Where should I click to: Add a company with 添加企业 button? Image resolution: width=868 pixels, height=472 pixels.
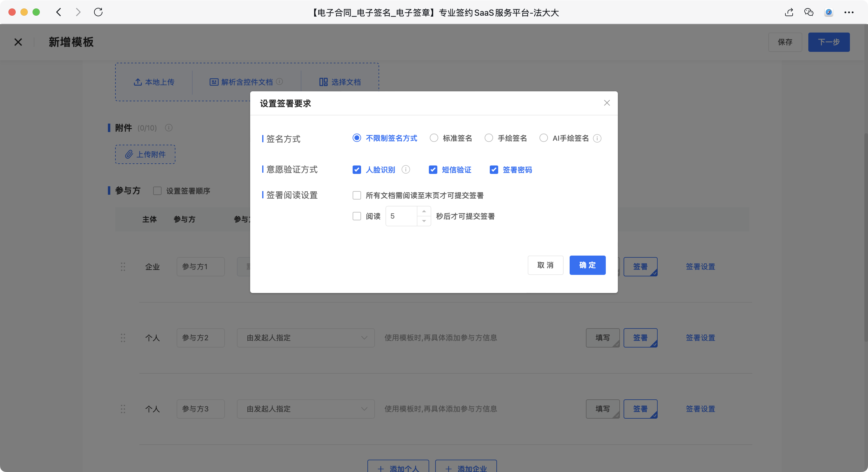pyautogui.click(x=466, y=466)
